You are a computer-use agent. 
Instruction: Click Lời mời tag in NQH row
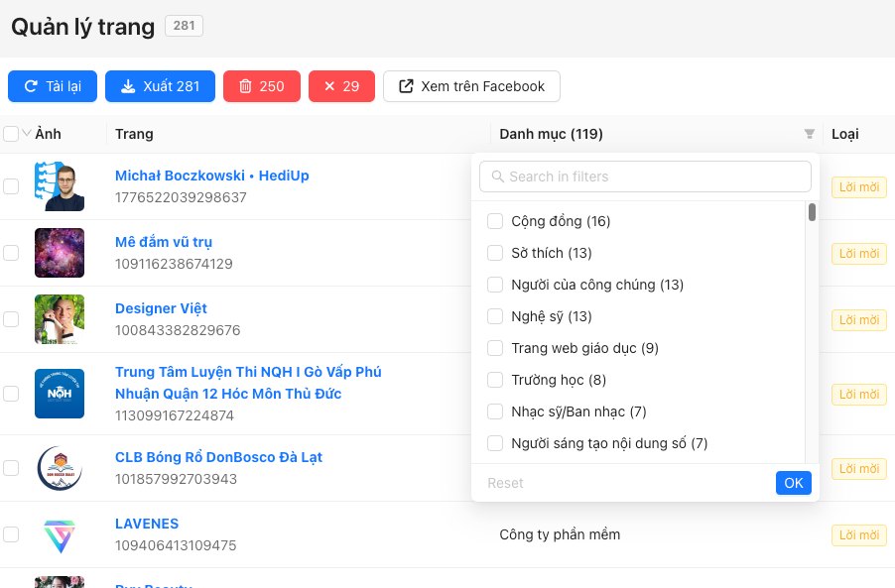click(x=859, y=394)
